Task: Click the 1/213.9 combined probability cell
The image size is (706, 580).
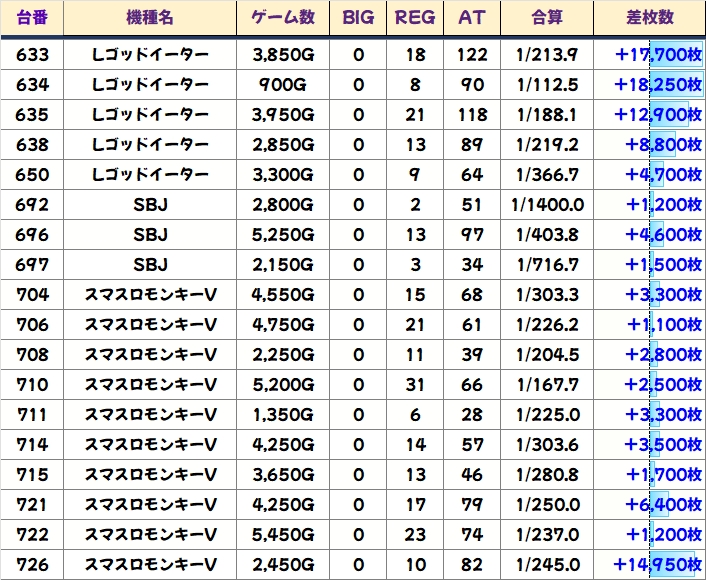Action: click(x=547, y=54)
